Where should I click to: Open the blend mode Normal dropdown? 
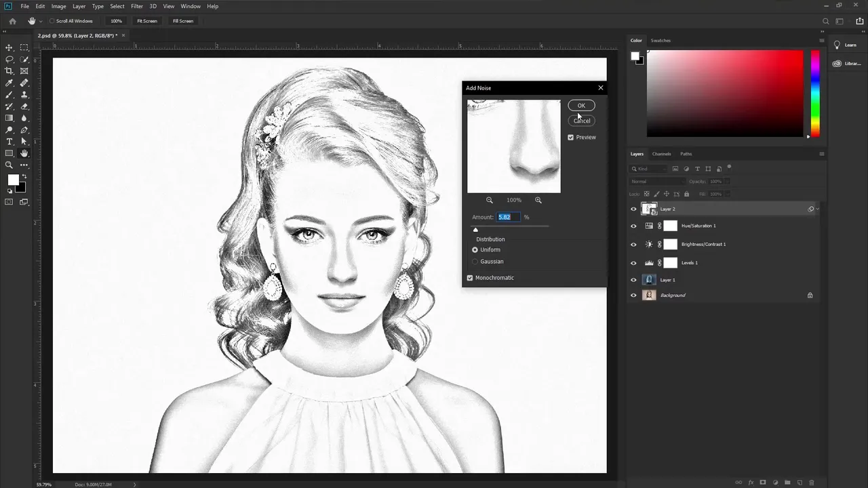pyautogui.click(x=658, y=182)
